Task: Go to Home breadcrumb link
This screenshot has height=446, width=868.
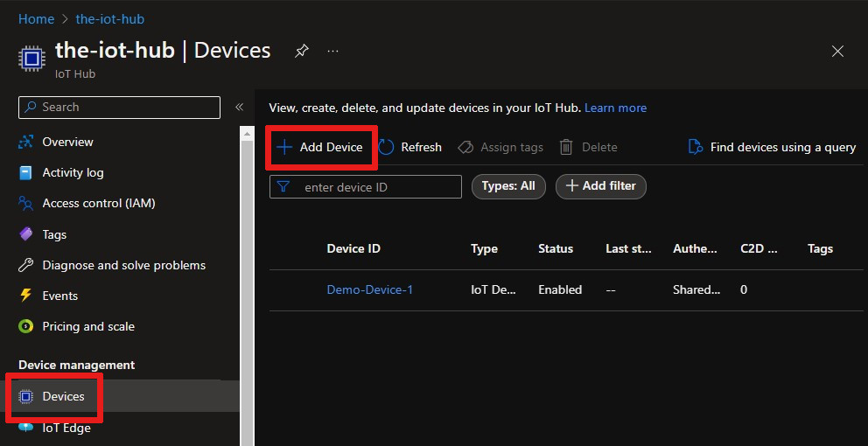Action: [x=37, y=19]
